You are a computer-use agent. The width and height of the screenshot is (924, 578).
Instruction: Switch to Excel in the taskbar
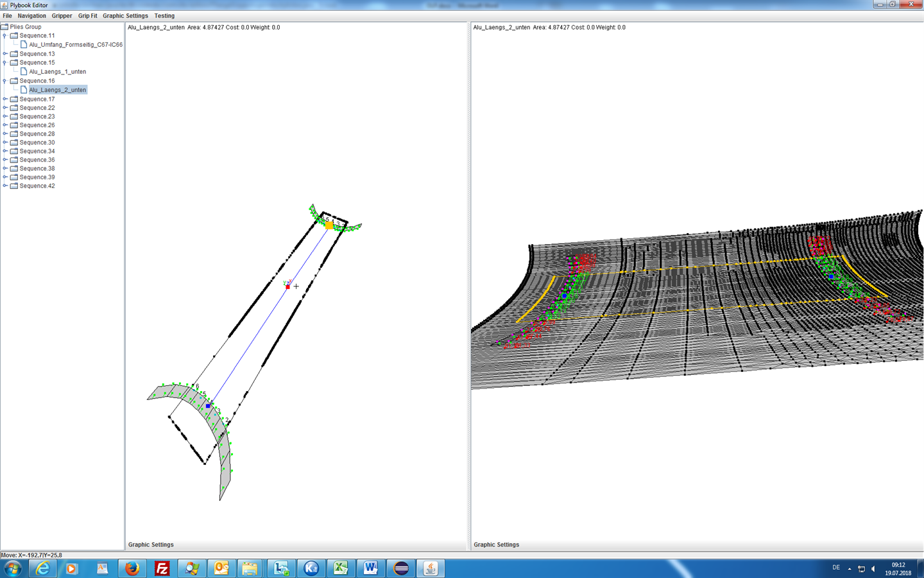(340, 568)
